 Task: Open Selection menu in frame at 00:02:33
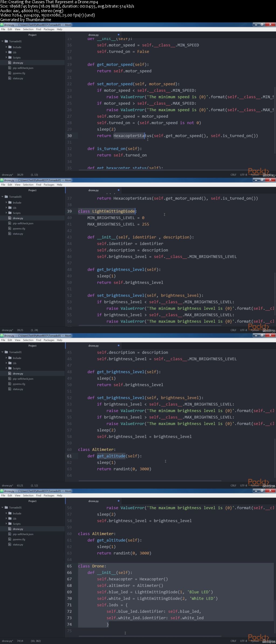28,185
